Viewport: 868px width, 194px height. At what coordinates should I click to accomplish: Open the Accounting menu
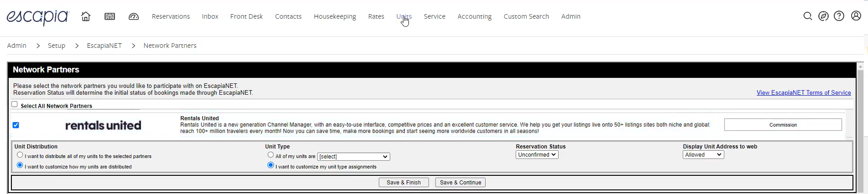(475, 16)
